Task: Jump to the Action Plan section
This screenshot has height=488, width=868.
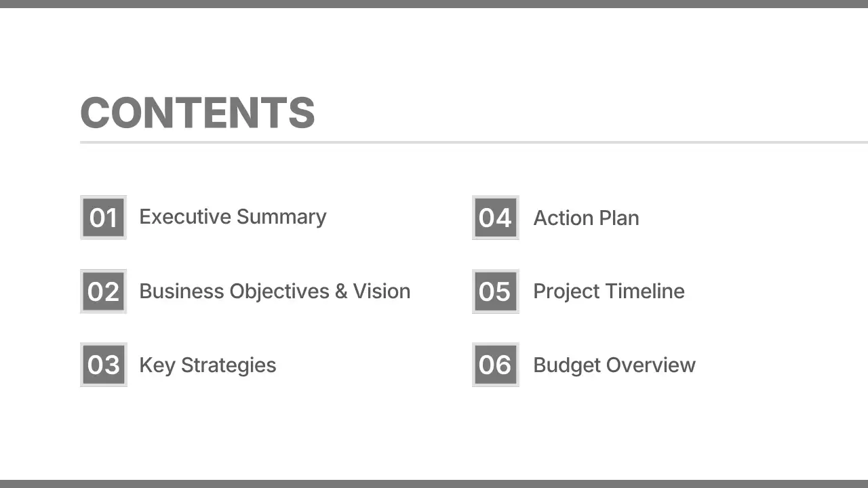Action: (x=586, y=218)
